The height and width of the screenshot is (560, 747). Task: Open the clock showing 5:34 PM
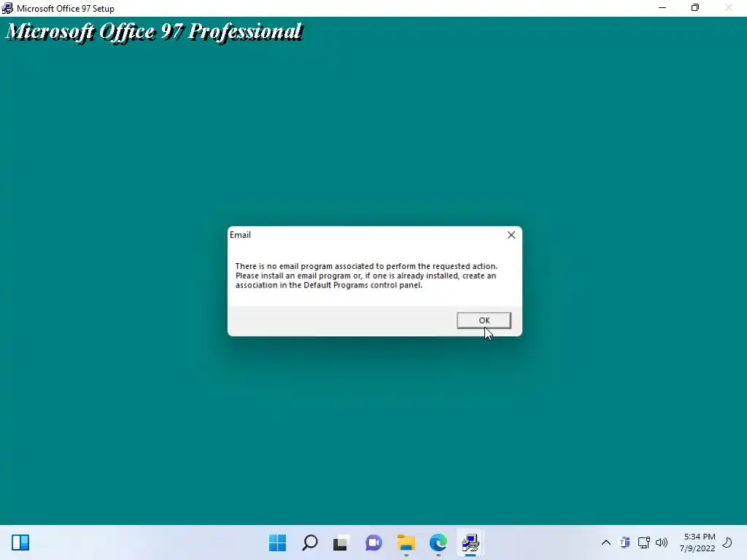pyautogui.click(x=697, y=542)
